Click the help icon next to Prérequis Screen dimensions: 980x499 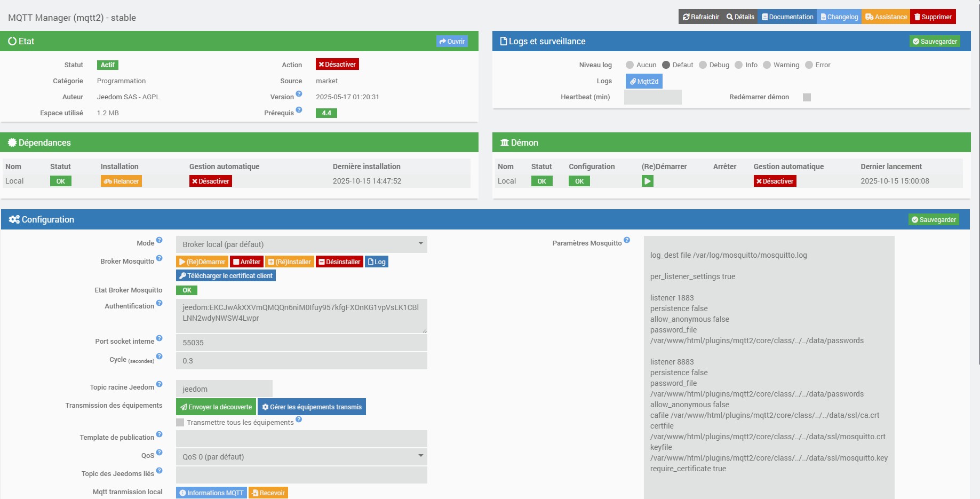pos(299,110)
